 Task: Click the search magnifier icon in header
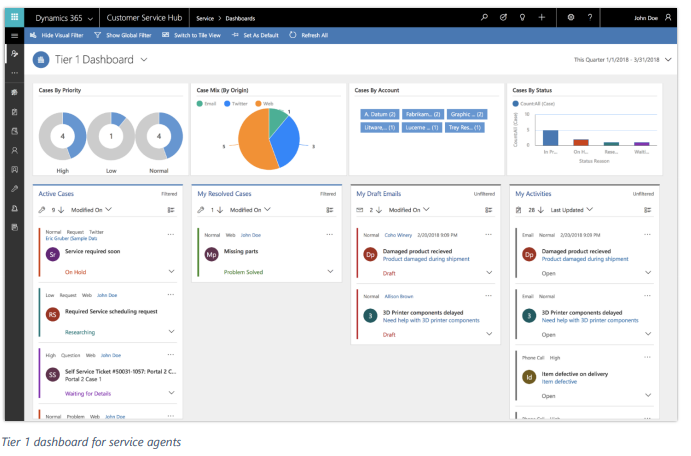point(484,18)
